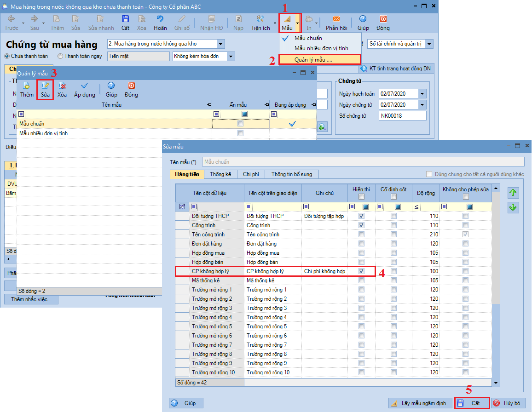Screen dimensions: 532x412
Task: Click Đóng icon in Quản lý mẫu window
Action: 131,86
